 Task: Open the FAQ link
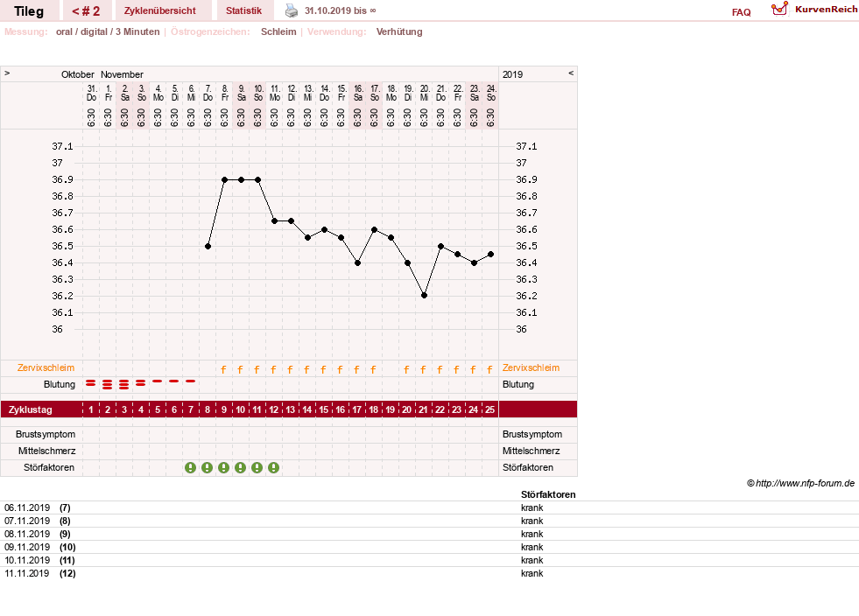pos(741,12)
